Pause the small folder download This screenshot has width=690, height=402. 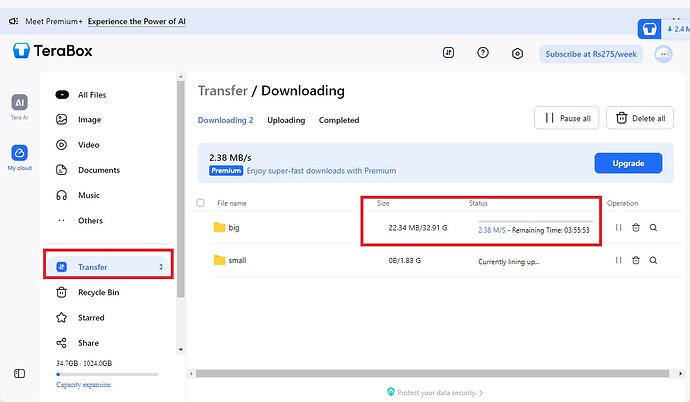(619, 260)
